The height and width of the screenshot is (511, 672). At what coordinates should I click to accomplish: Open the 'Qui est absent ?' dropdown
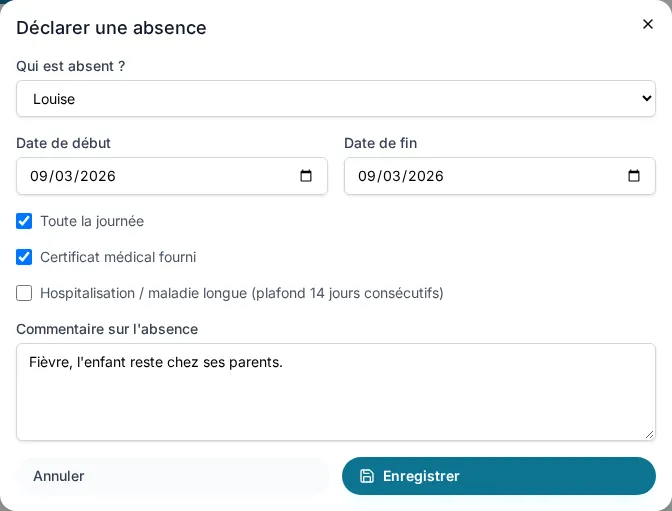336,99
